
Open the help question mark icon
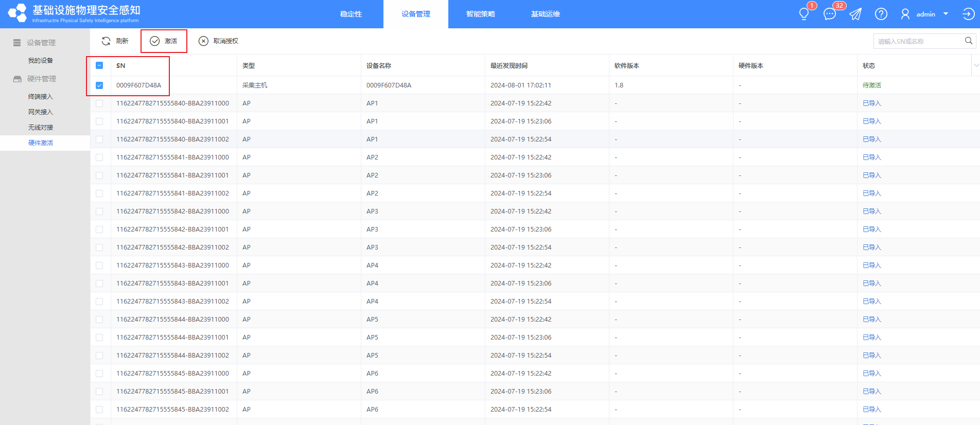(881, 14)
